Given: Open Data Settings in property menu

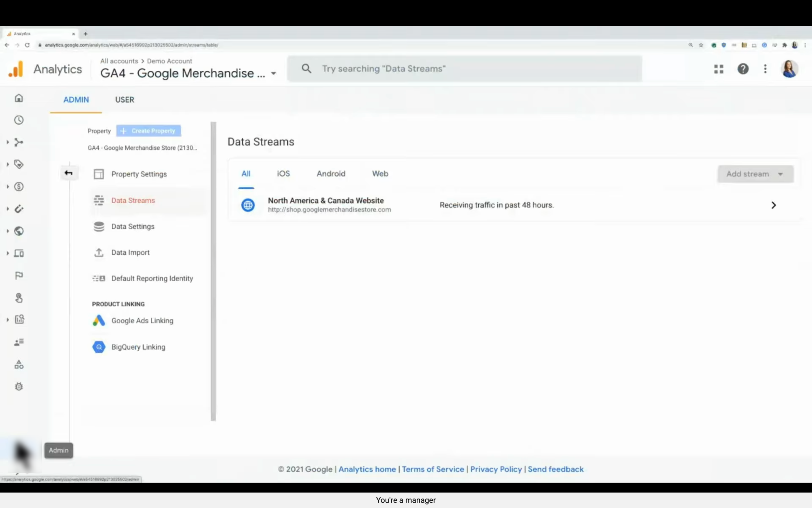Looking at the screenshot, I should (133, 226).
